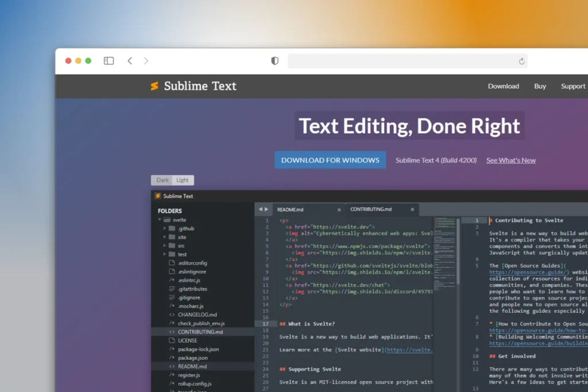This screenshot has width=588, height=392.
Task: Click the svelte root folder icon
Action: (x=167, y=220)
